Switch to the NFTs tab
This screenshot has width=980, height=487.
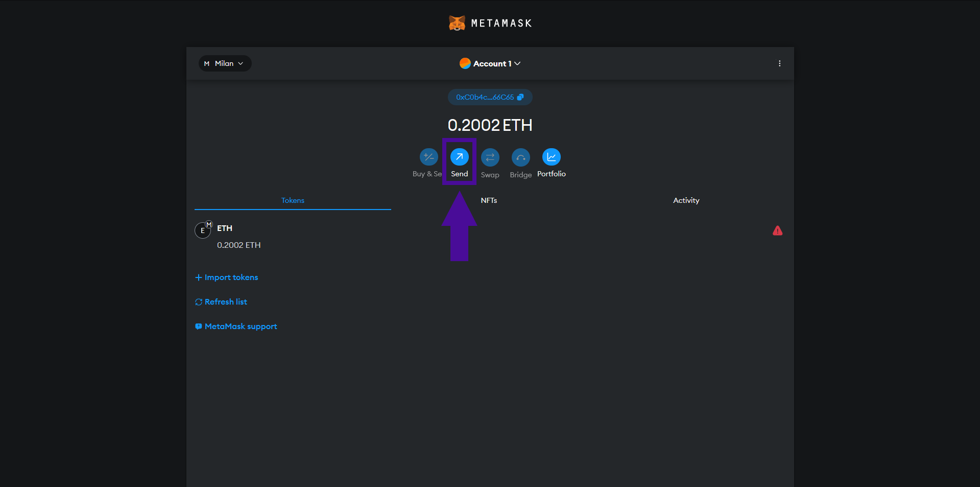[489, 200]
